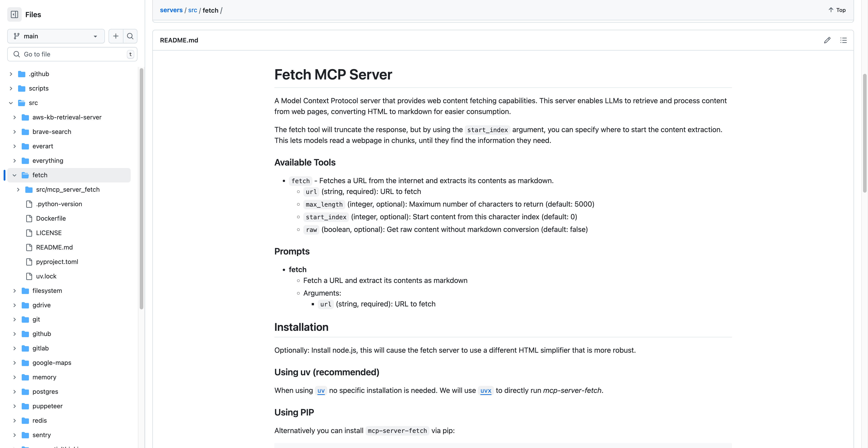This screenshot has height=448, width=868.
Task: Open pyproject.toml from file tree
Action: coord(57,261)
